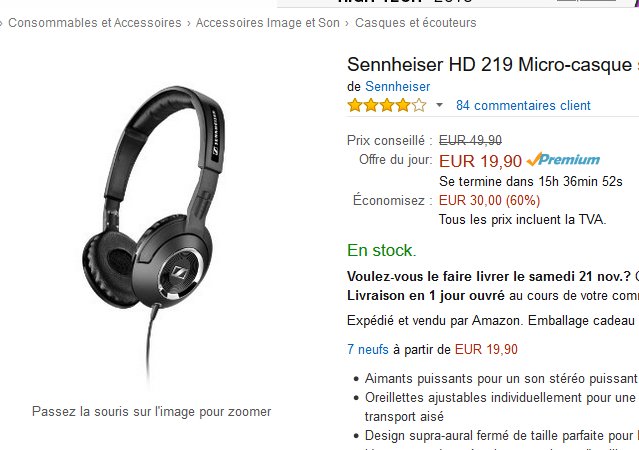Open the 7 neufs offers link
Screen dimensions: 639x450
pos(368,349)
